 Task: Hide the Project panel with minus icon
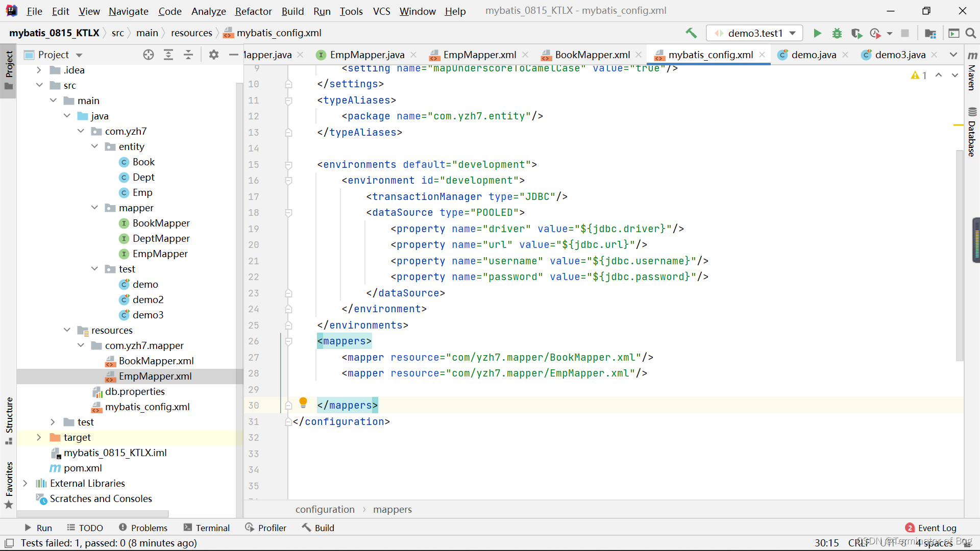234,55
